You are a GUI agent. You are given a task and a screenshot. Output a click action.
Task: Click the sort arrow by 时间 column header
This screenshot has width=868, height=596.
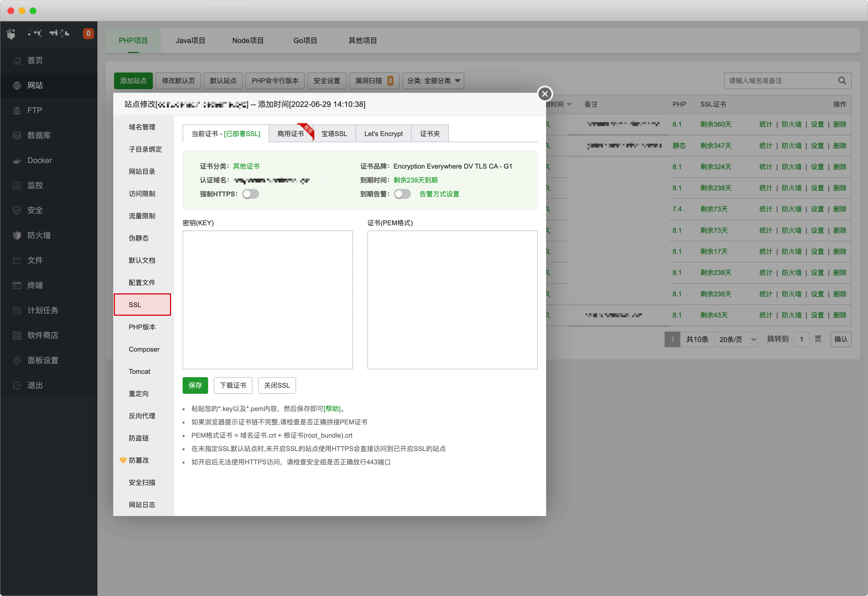(569, 104)
